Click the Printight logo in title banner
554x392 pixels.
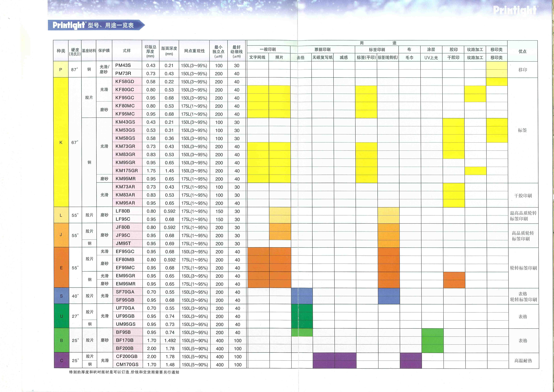[69, 25]
